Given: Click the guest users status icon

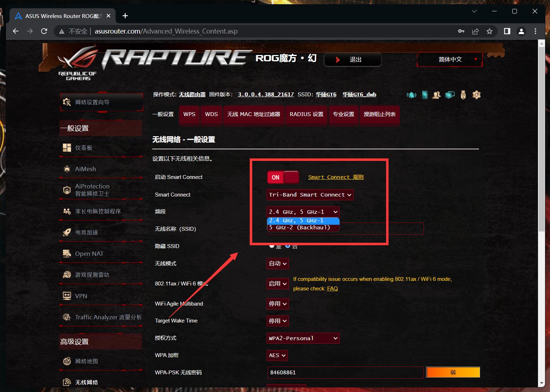Looking at the screenshot, I should pyautogui.click(x=437, y=95).
